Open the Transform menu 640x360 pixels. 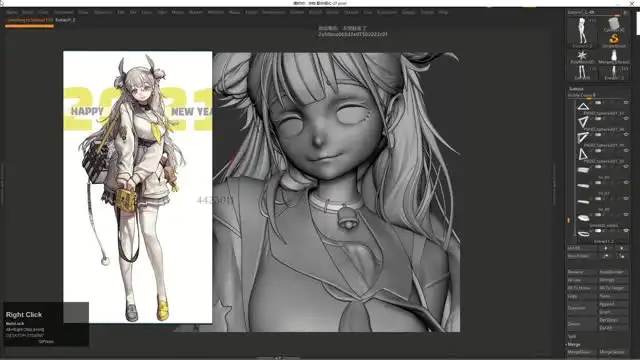386,13
